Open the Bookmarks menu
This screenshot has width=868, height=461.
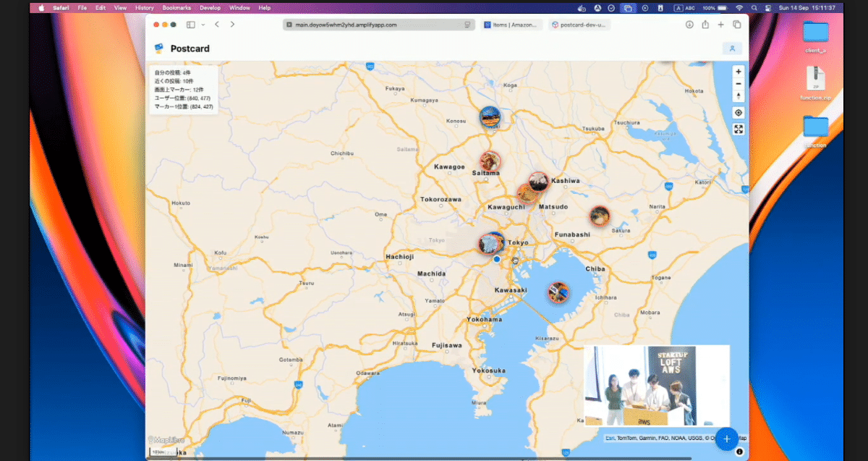pyautogui.click(x=176, y=8)
